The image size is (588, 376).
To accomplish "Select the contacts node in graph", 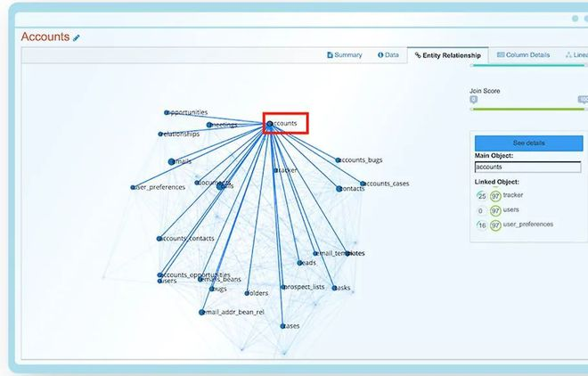I will (x=339, y=189).
